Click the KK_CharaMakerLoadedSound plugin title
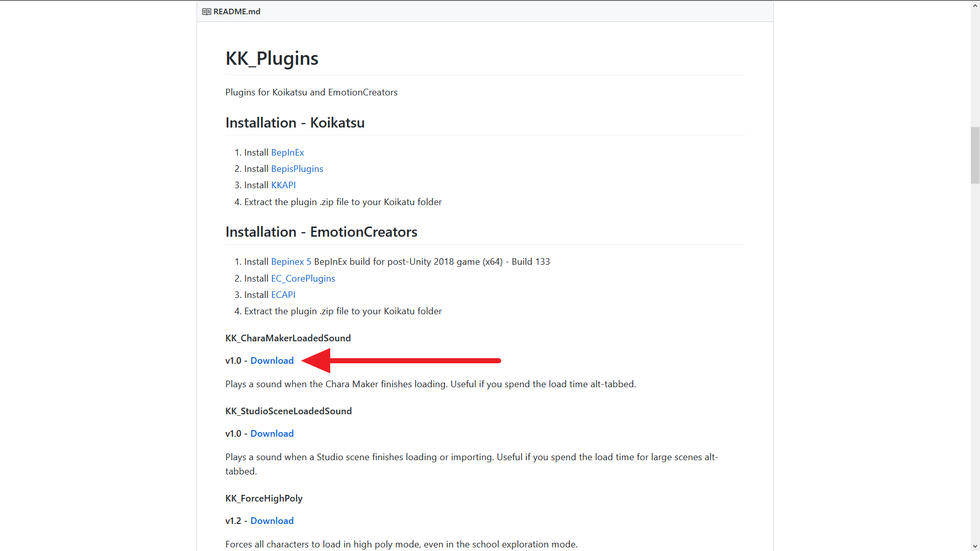 coord(288,338)
